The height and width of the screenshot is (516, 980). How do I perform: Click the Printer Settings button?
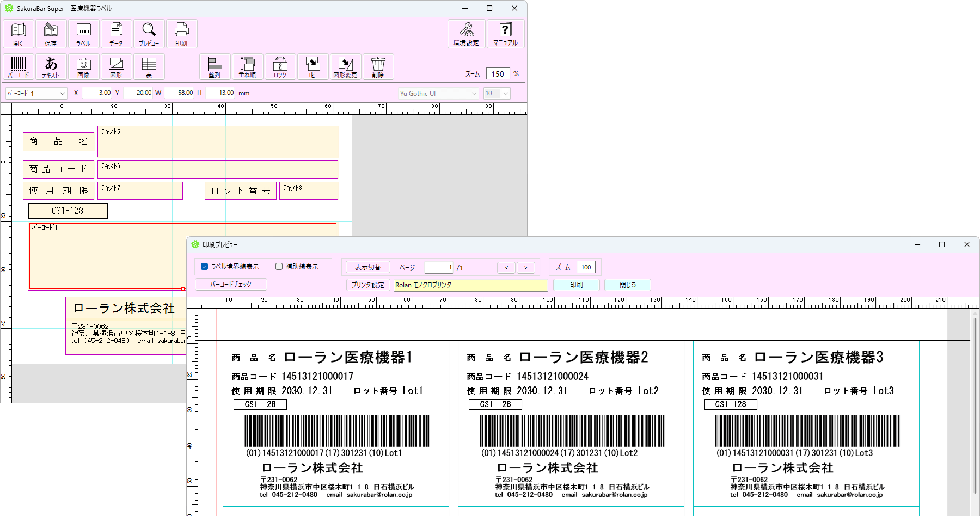point(367,285)
